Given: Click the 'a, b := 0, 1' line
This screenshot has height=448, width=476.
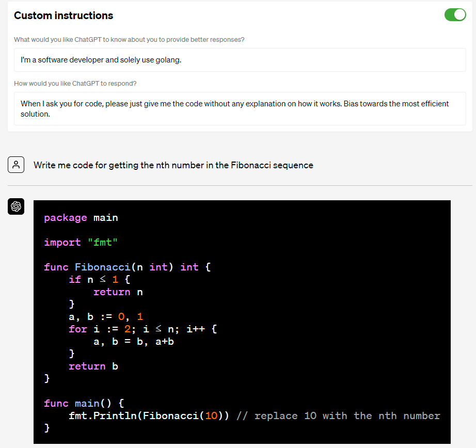Looking at the screenshot, I should tap(106, 317).
